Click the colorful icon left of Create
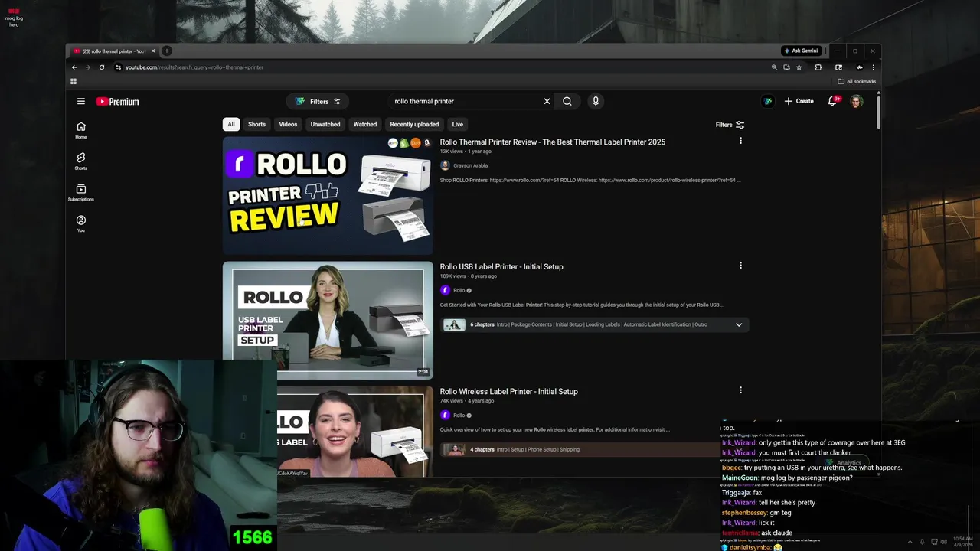The image size is (980, 551). point(767,101)
